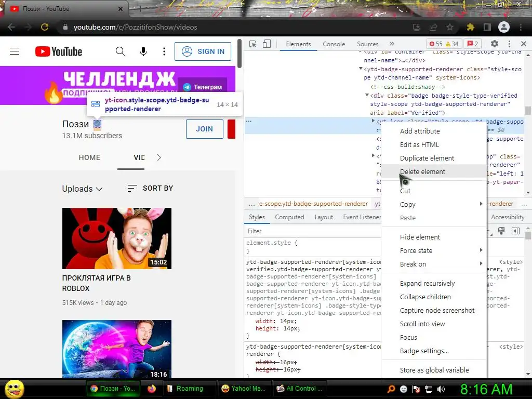Image resolution: width=532 pixels, height=399 pixels.
Task: Open the SORT BY menu
Action: tap(150, 188)
